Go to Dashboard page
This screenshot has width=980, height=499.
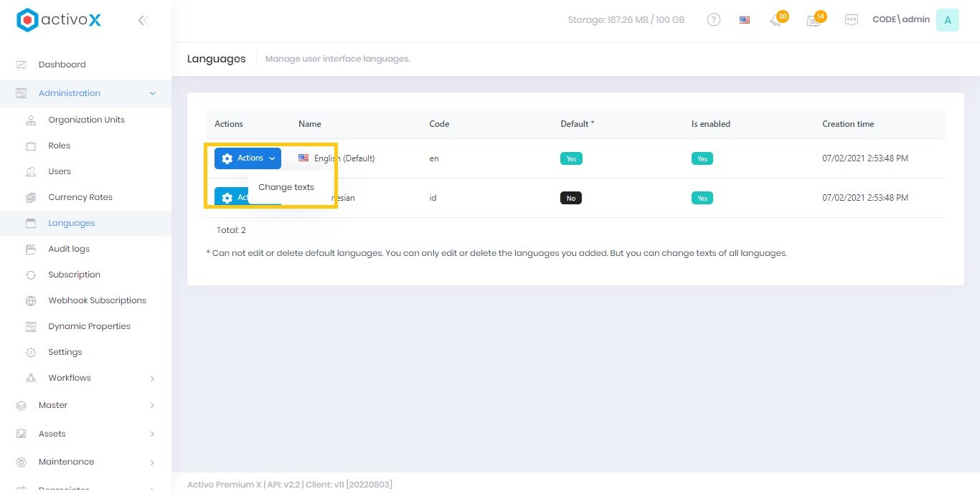(62, 65)
